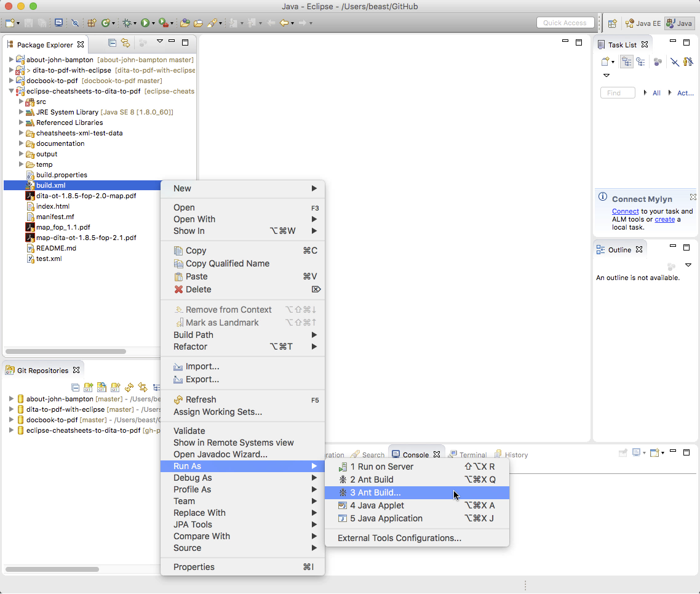Collapse the eclipse-cheatsheets-to-dita-to-pdf project
This screenshot has width=700, height=594.
[x=11, y=91]
